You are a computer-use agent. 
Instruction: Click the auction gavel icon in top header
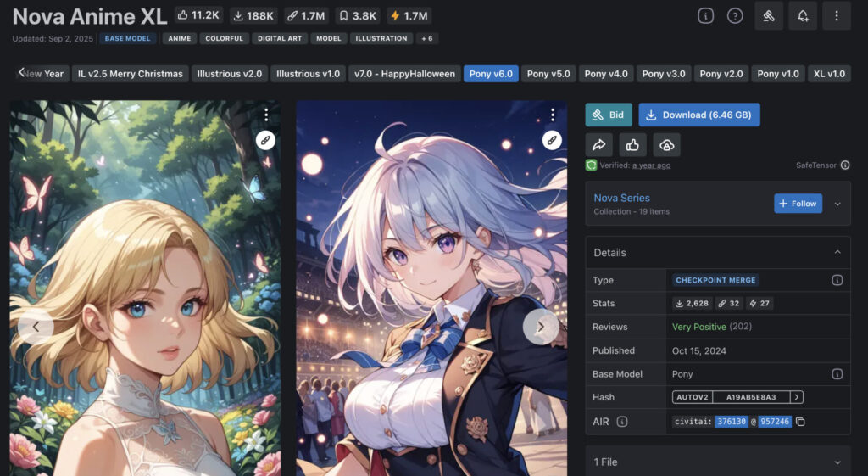coord(768,15)
